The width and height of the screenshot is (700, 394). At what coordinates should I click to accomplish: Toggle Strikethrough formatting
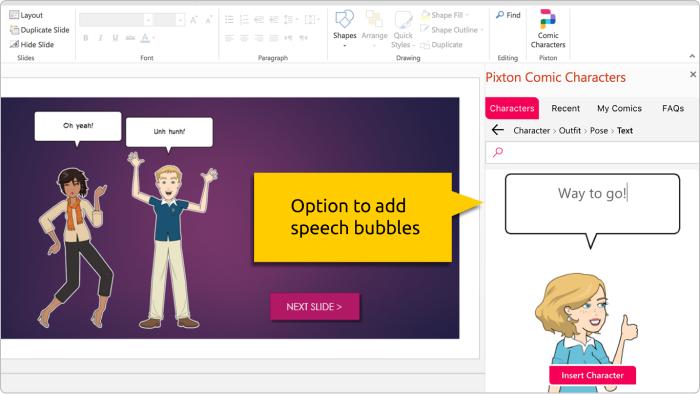(130, 38)
